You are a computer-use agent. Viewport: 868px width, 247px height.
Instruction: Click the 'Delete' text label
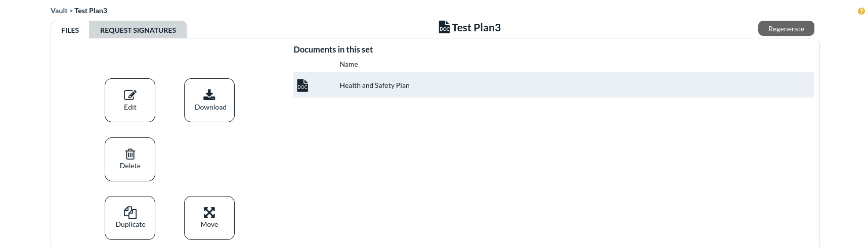tap(130, 166)
